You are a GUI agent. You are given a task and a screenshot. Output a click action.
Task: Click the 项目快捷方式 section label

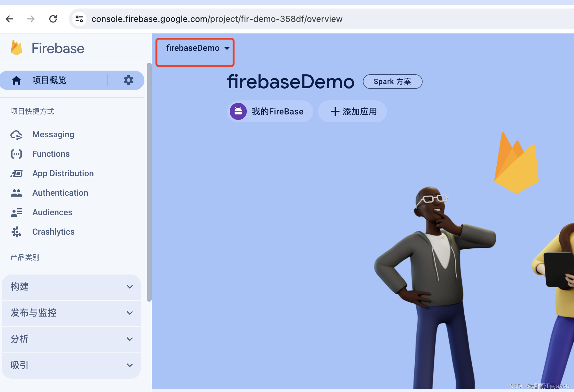[x=32, y=111]
